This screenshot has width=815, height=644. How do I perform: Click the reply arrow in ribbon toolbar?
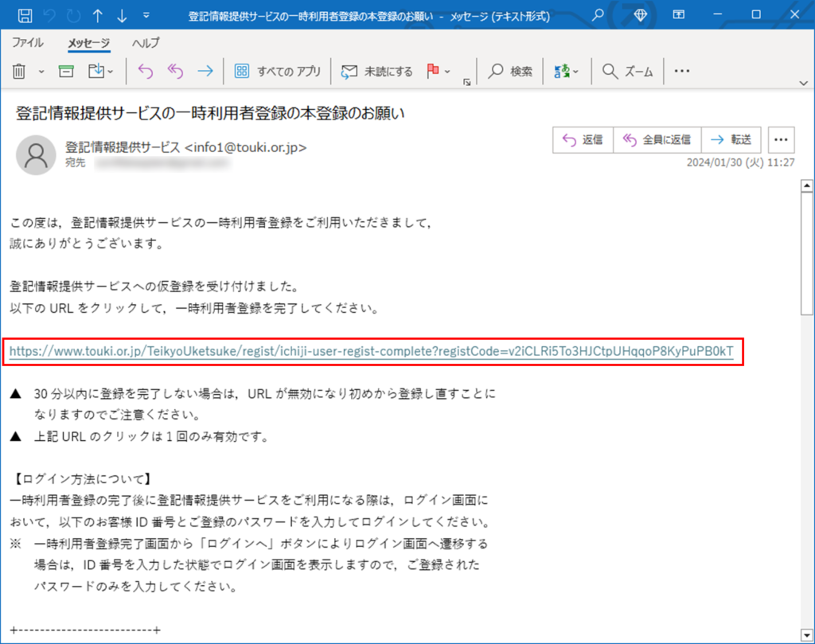(x=145, y=72)
